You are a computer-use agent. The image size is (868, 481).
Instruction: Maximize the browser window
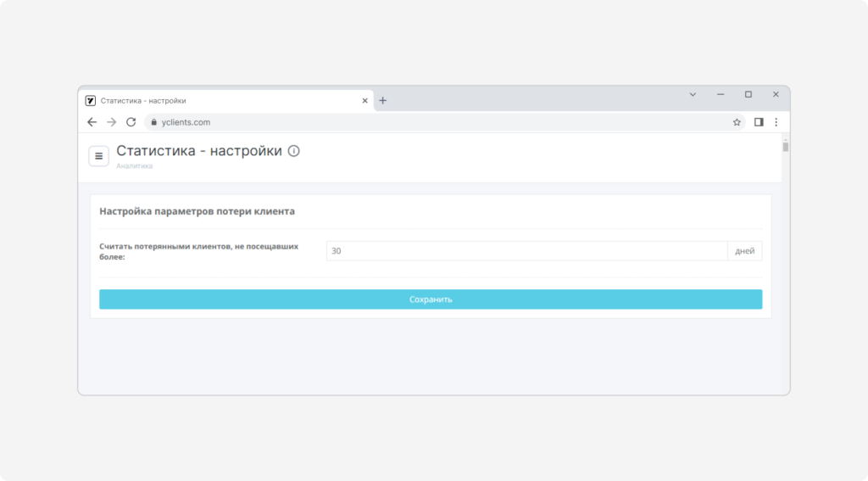(x=748, y=95)
